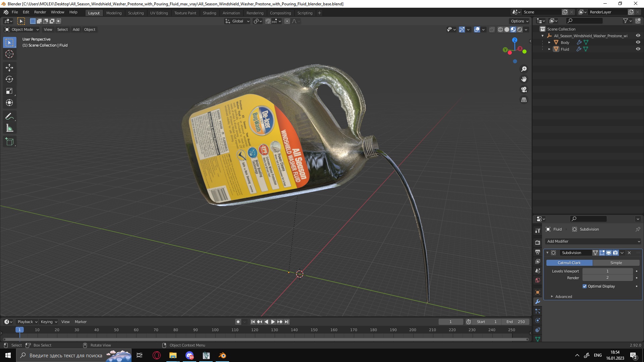Toggle X-ray display
Screen dimensions: 644x362
[492, 29]
